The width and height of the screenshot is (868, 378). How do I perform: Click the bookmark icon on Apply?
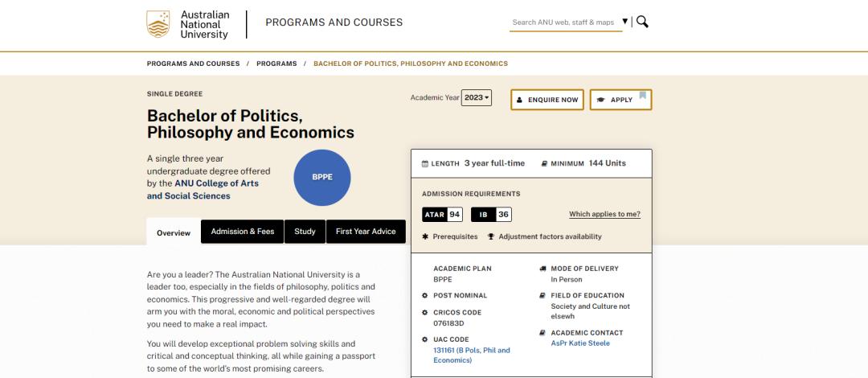642,97
